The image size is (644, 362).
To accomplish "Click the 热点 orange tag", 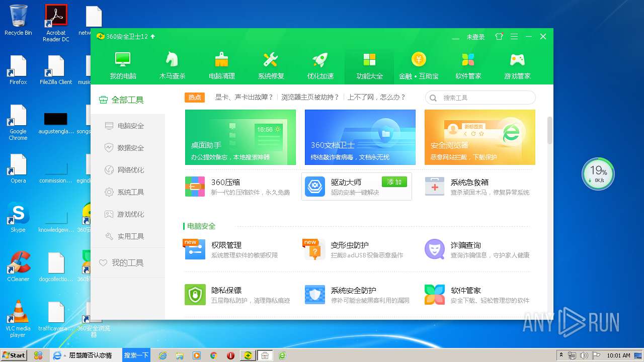I will pos(195,98).
